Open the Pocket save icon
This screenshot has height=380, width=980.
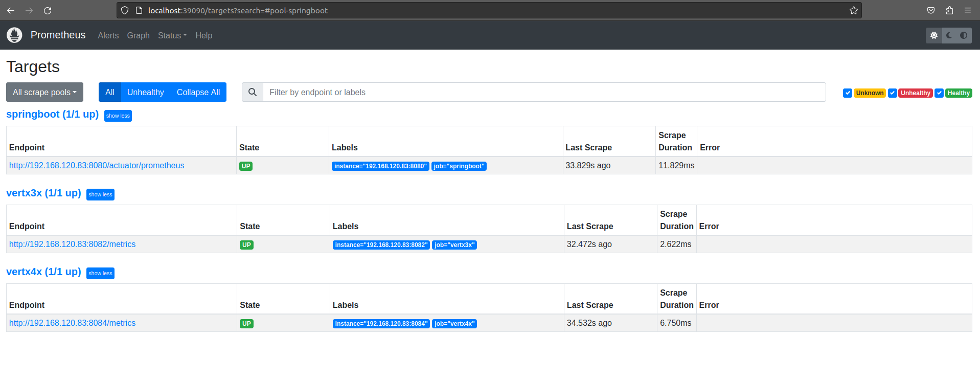[x=931, y=10]
